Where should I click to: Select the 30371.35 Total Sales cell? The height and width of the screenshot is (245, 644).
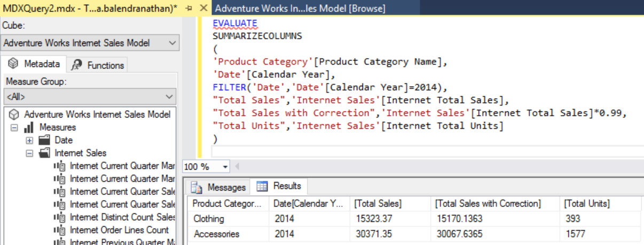click(390, 234)
